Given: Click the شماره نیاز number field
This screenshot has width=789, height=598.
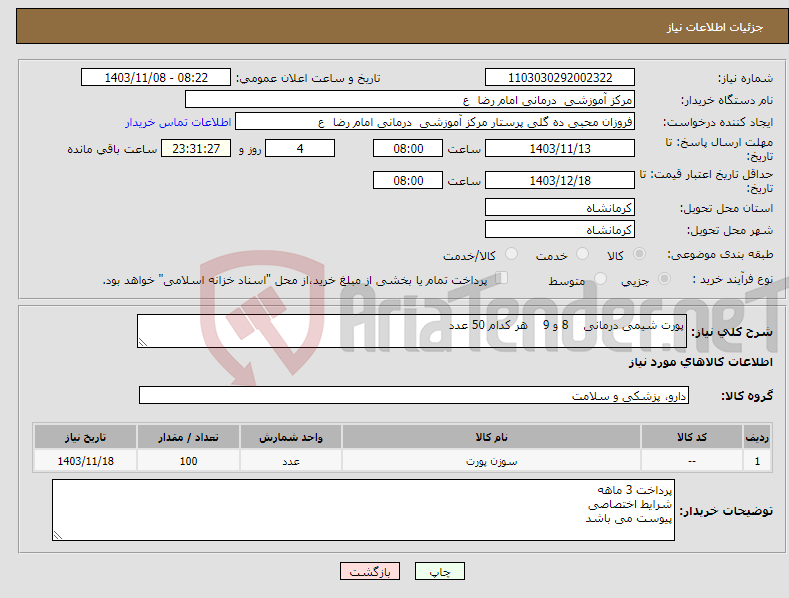Looking at the screenshot, I should click(x=560, y=78).
